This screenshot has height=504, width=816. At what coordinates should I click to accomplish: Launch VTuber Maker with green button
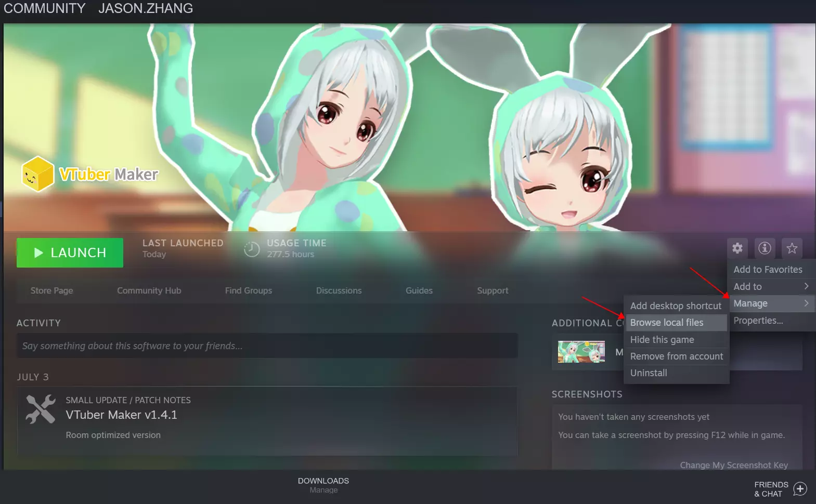click(70, 253)
